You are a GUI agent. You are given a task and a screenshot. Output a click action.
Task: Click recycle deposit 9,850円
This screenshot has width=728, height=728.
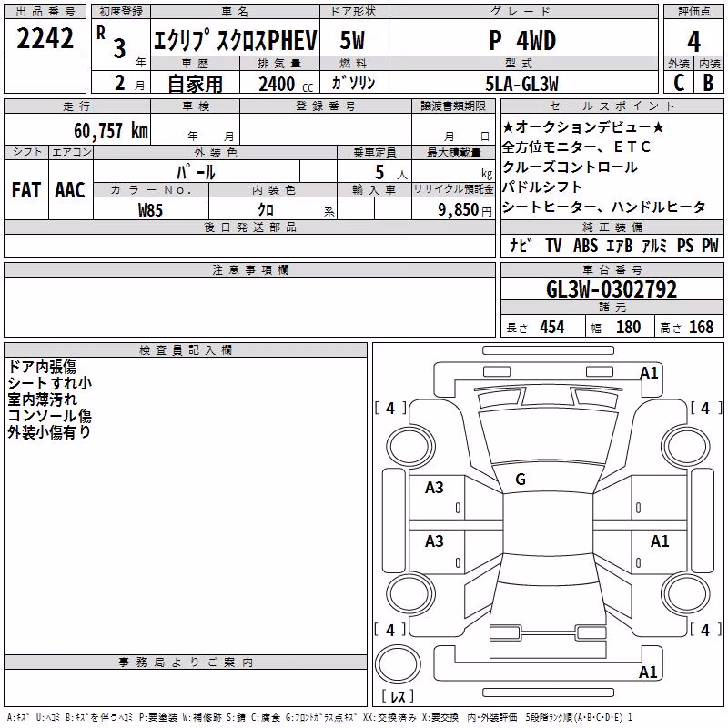click(465, 210)
